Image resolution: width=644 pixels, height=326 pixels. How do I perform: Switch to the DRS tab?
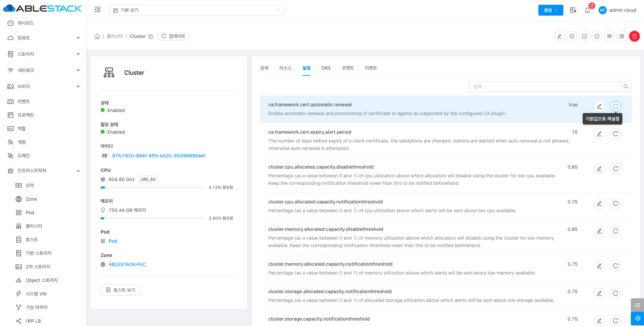click(326, 68)
